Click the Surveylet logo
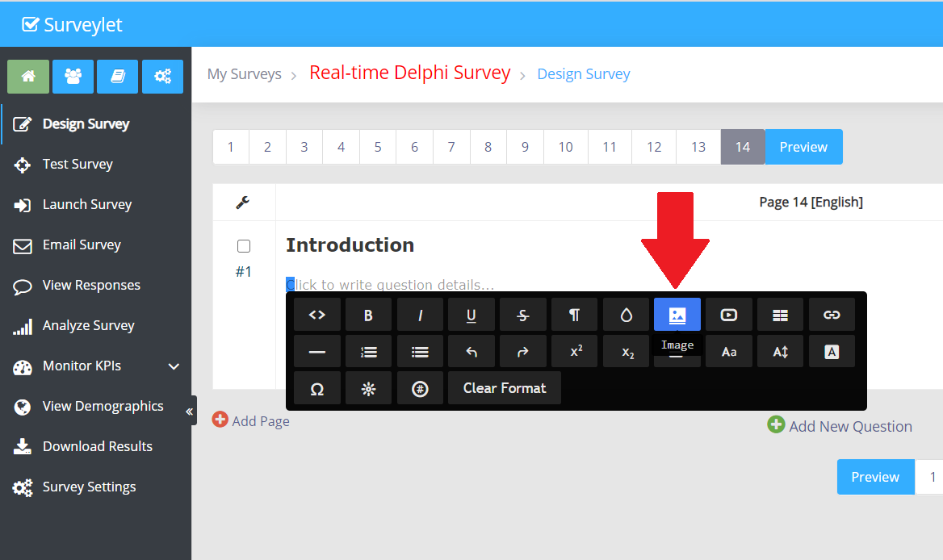The image size is (943, 560). tap(72, 25)
